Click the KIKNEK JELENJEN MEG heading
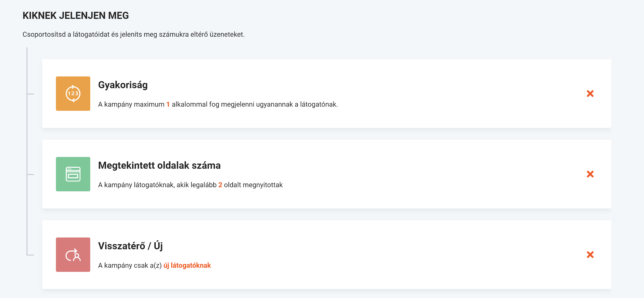Image resolution: width=644 pixels, height=298 pixels. [x=75, y=15]
